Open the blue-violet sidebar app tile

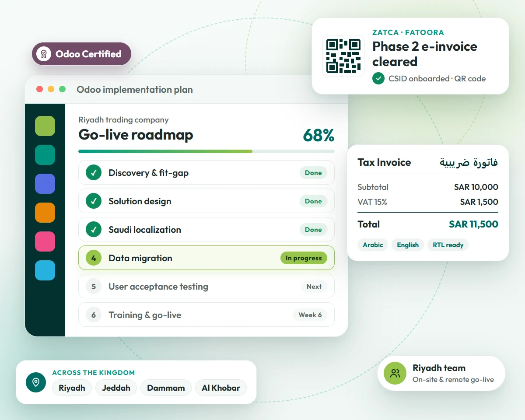coord(45,184)
